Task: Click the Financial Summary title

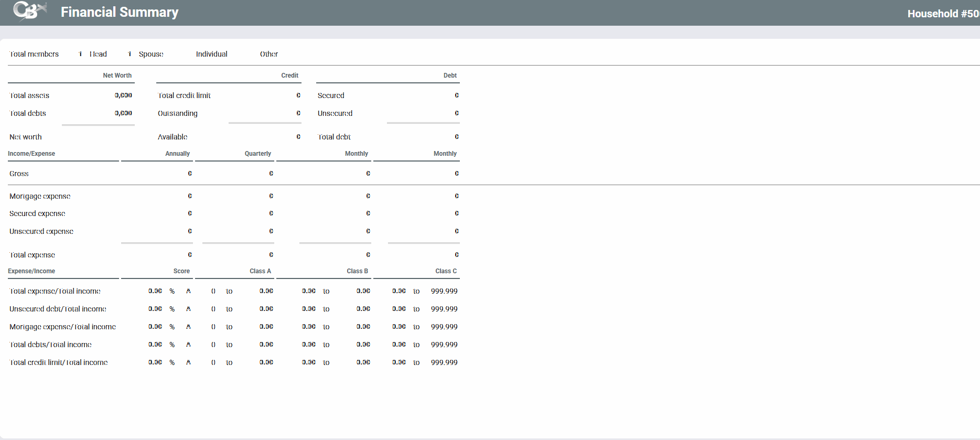Action: [x=120, y=12]
